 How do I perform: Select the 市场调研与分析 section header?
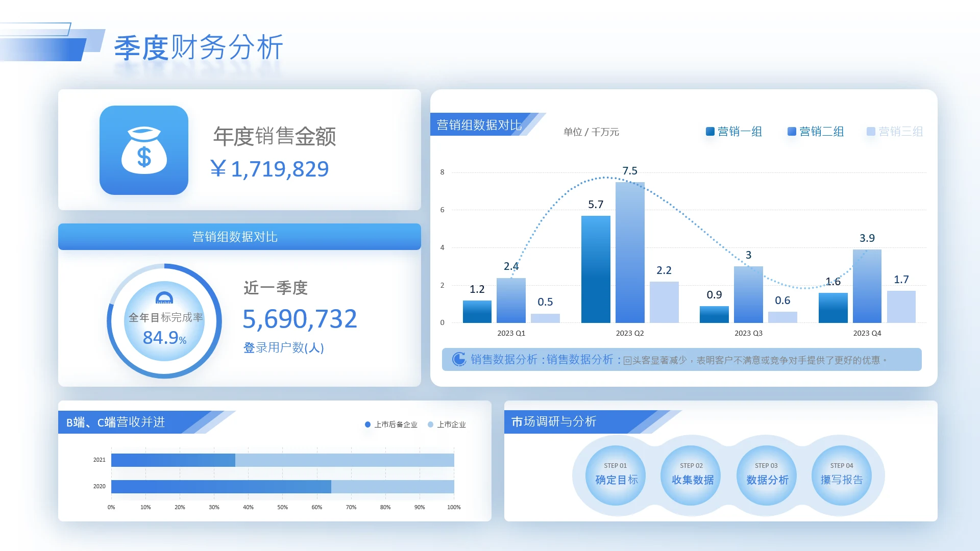tap(554, 422)
